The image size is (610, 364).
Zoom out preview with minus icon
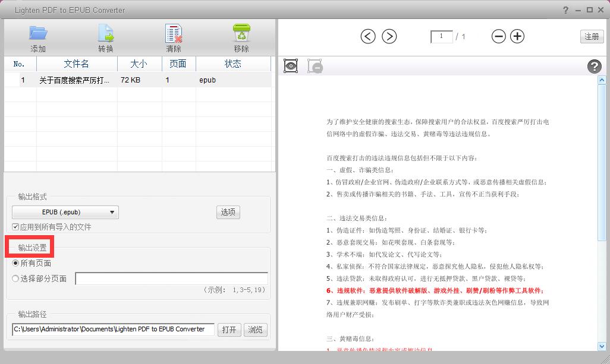(x=499, y=37)
